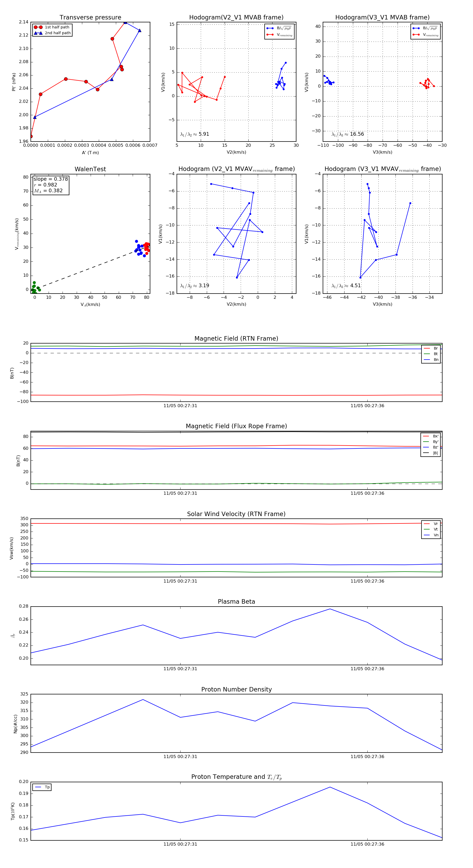Click the "Hodogram (V3_V1 MVAV remaining frame)" title
The height and width of the screenshot is (868, 473).
tap(382, 169)
